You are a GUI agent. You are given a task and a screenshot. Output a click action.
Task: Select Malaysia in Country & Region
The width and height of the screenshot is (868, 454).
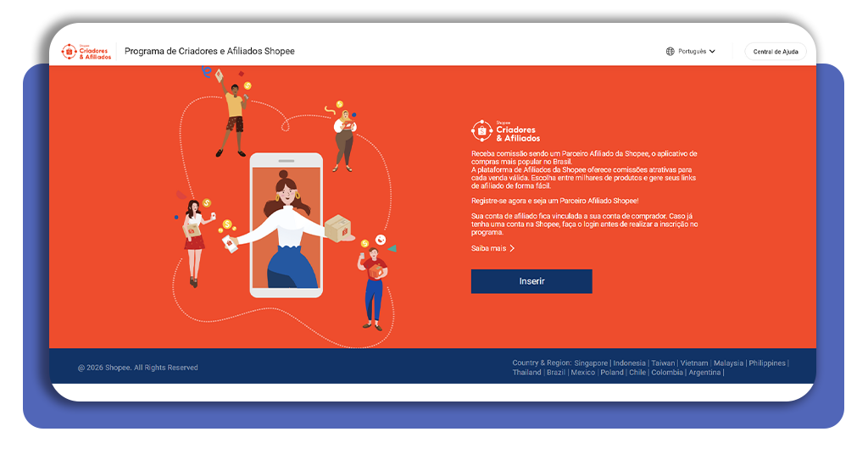click(x=728, y=363)
